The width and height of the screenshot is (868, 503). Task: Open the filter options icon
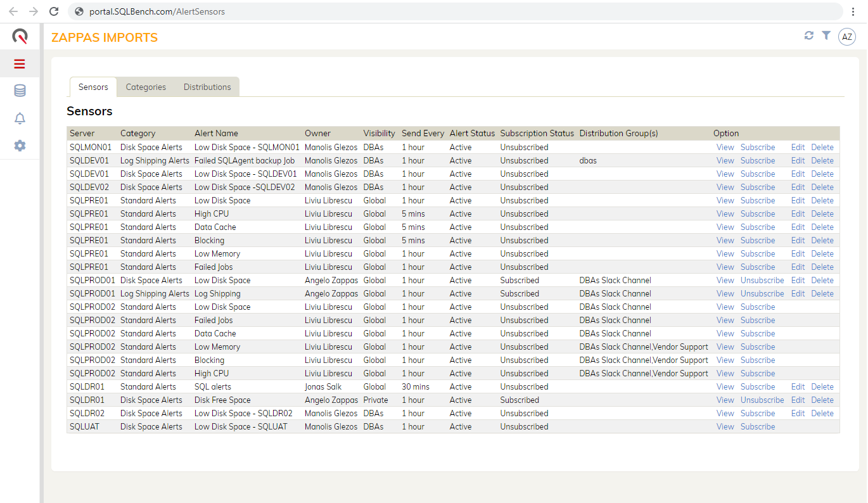[x=826, y=36]
